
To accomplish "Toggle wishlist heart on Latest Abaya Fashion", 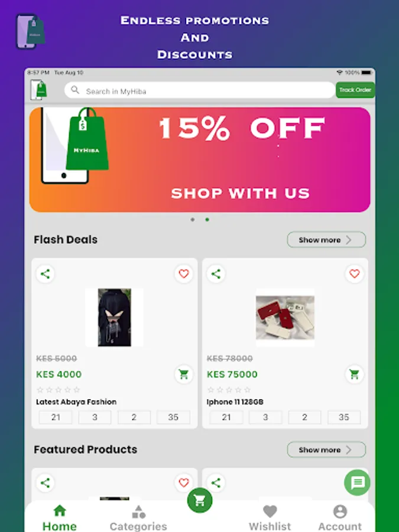I will [x=184, y=274].
